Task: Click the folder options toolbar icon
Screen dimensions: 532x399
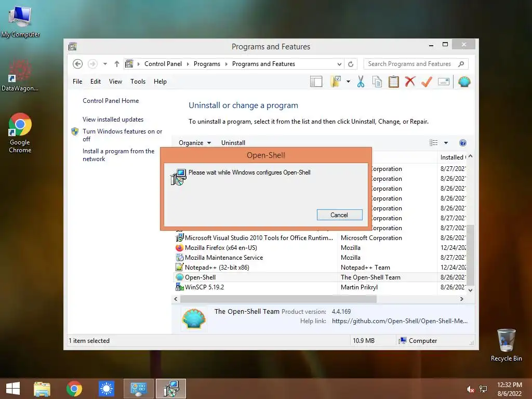Action: (335, 82)
